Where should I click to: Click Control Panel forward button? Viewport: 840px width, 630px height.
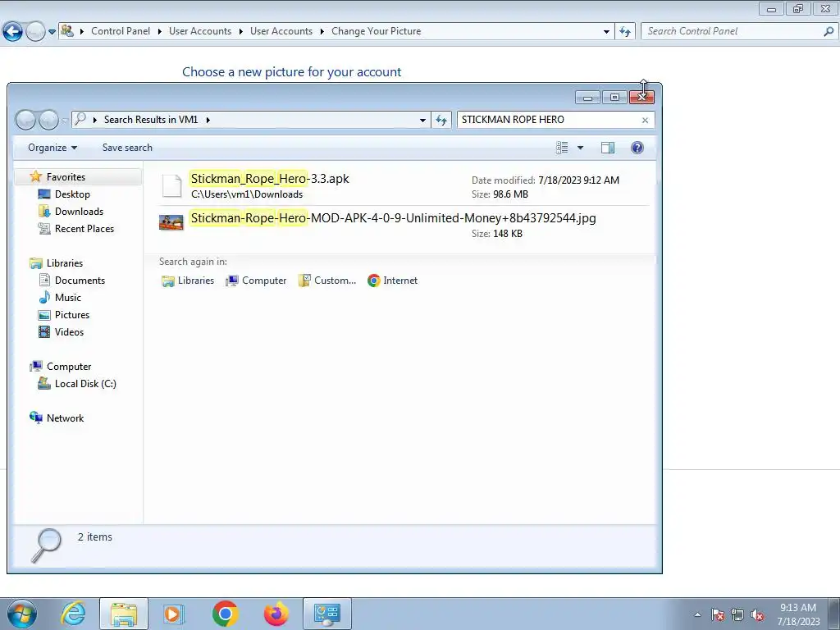[x=35, y=32]
